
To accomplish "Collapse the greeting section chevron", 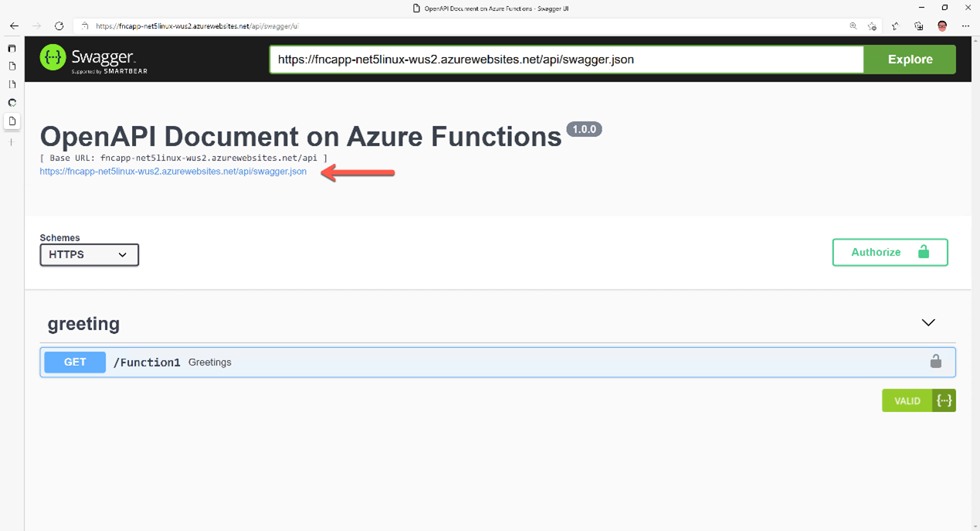I will point(928,322).
